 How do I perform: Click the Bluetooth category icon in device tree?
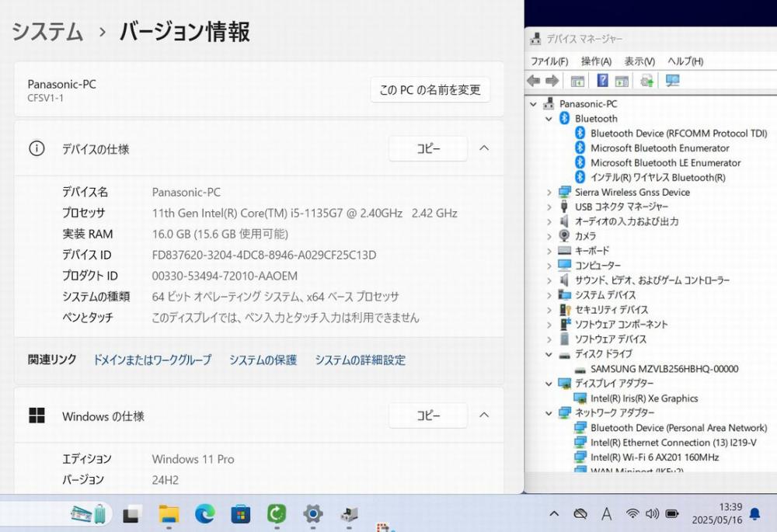click(564, 118)
